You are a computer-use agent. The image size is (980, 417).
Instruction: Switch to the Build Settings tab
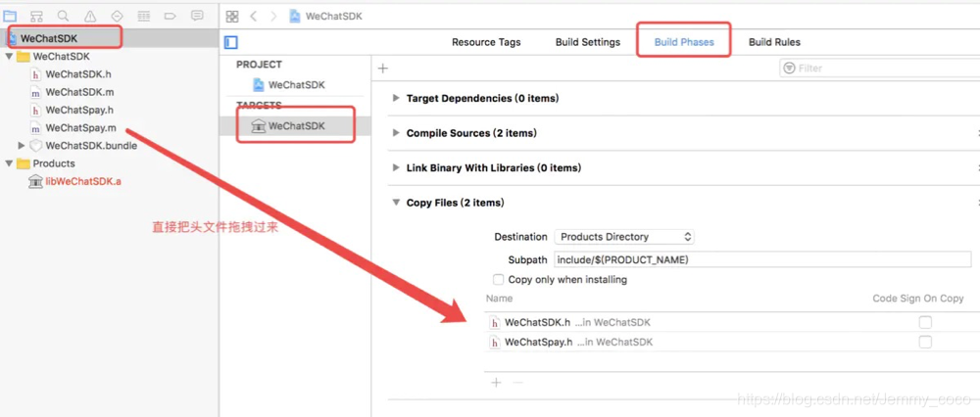click(x=587, y=42)
